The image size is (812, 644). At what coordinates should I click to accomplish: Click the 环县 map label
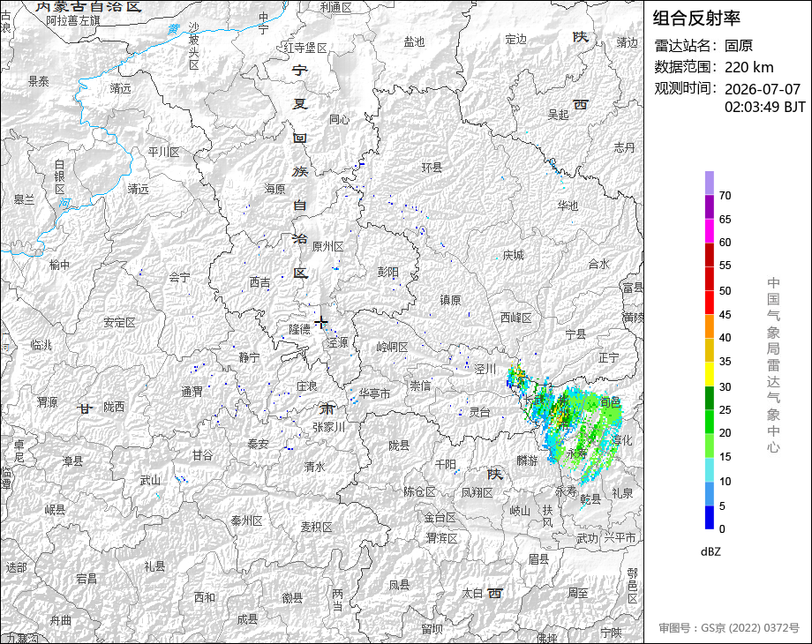click(432, 168)
